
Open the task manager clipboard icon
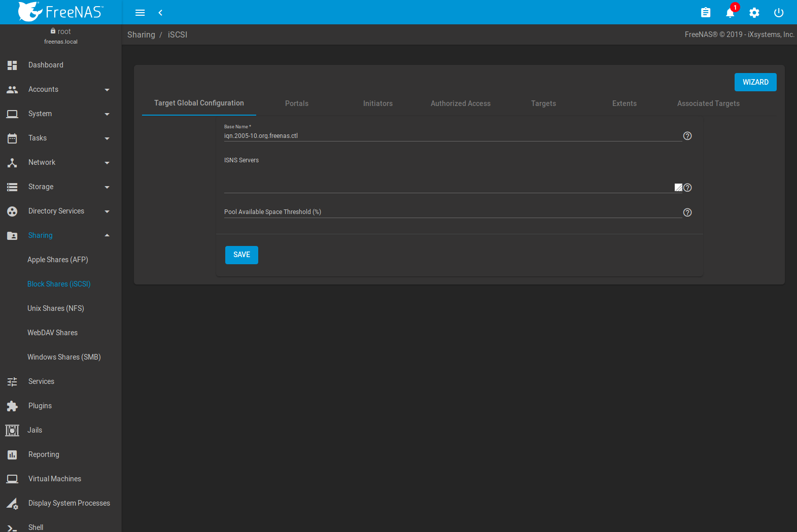click(x=706, y=13)
